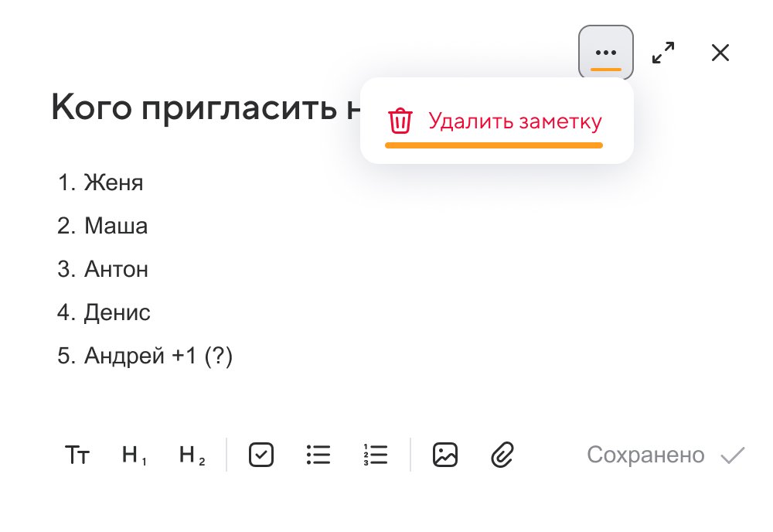Screen dimensions: 773x532
Task: Click the red trash bin icon
Action: coord(400,121)
